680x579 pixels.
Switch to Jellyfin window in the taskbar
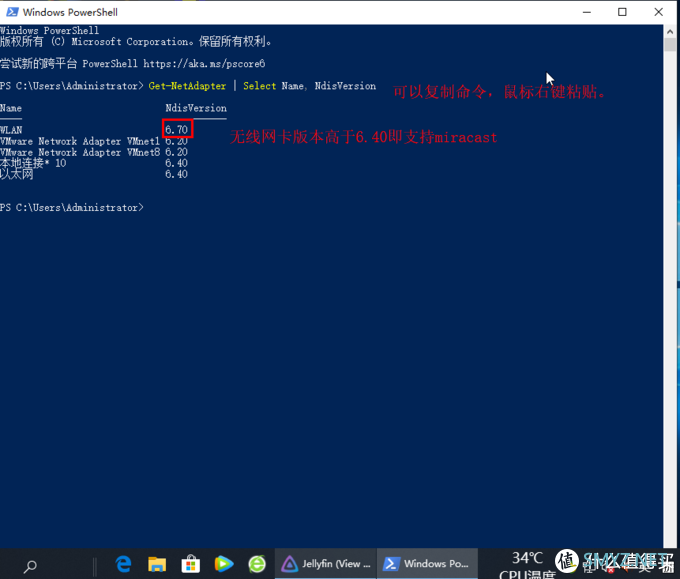pyautogui.click(x=326, y=563)
